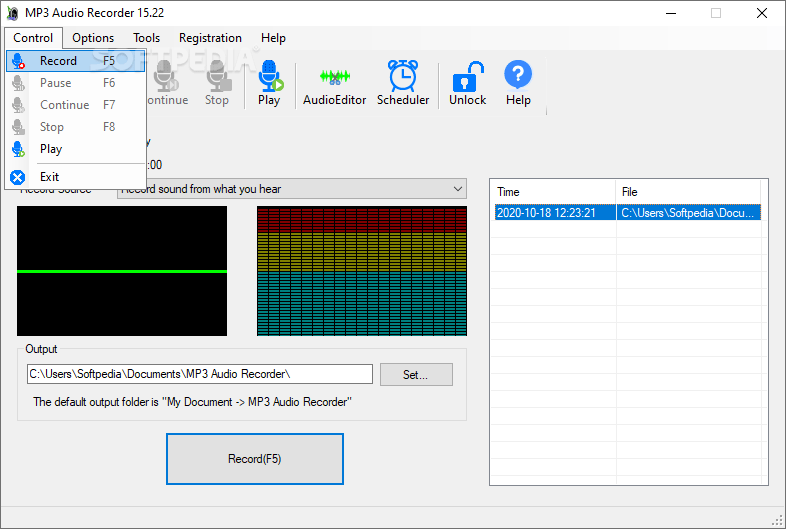This screenshot has height=529, width=786.
Task: Click the output folder path field
Action: click(200, 374)
